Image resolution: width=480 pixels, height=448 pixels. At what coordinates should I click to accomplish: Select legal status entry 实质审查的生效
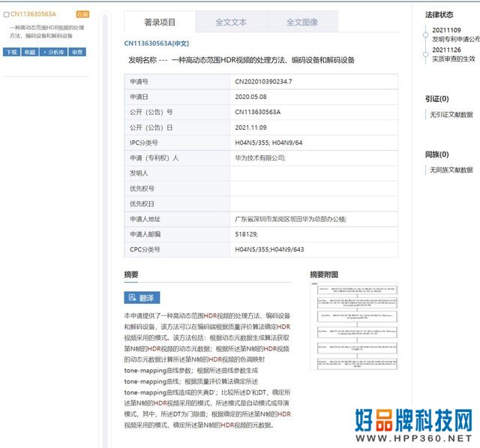[453, 59]
